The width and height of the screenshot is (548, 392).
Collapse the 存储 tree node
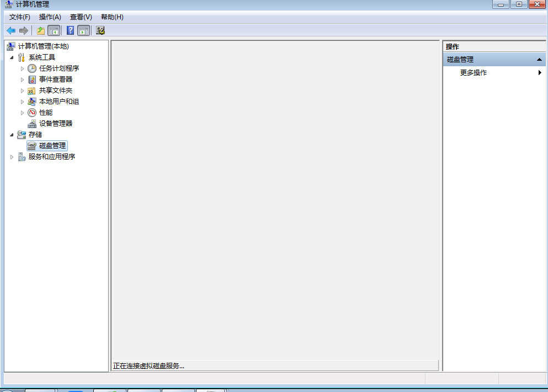12,135
